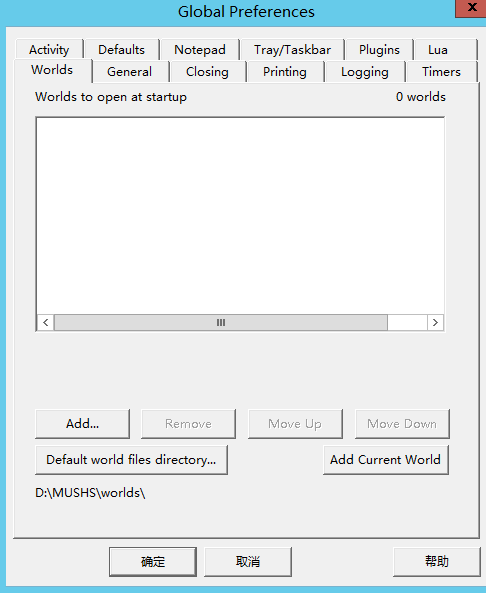486x593 pixels.
Task: Go to the Plugins tab
Action: tap(379, 50)
